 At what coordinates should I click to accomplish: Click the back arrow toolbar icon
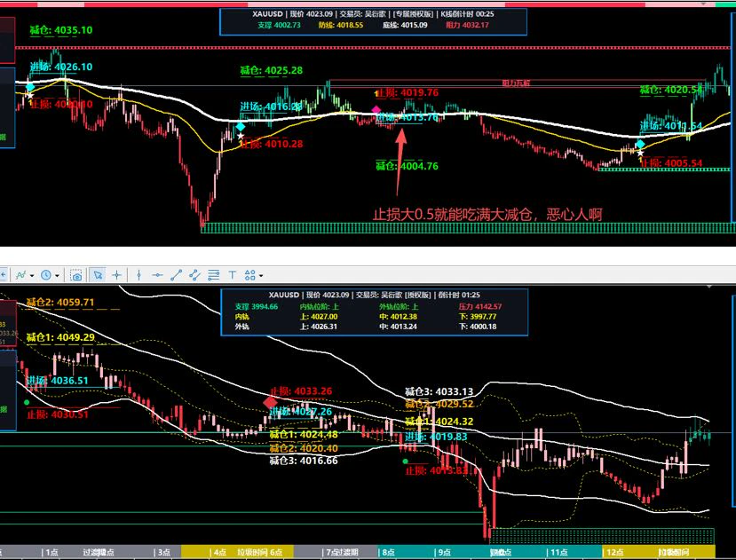pos(4,275)
